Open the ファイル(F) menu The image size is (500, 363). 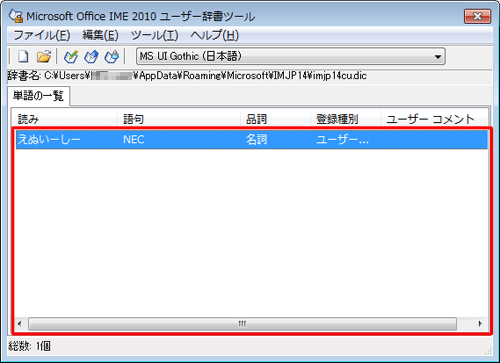42,35
